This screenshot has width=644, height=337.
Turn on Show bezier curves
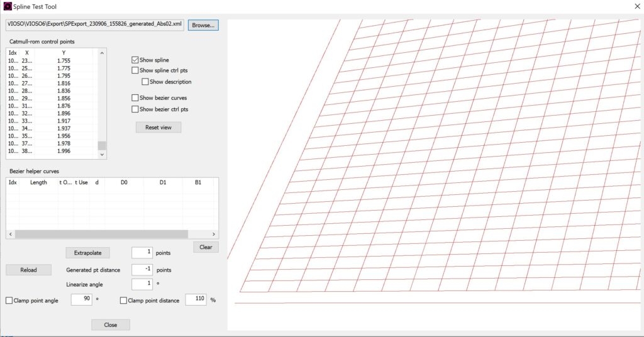pos(135,98)
